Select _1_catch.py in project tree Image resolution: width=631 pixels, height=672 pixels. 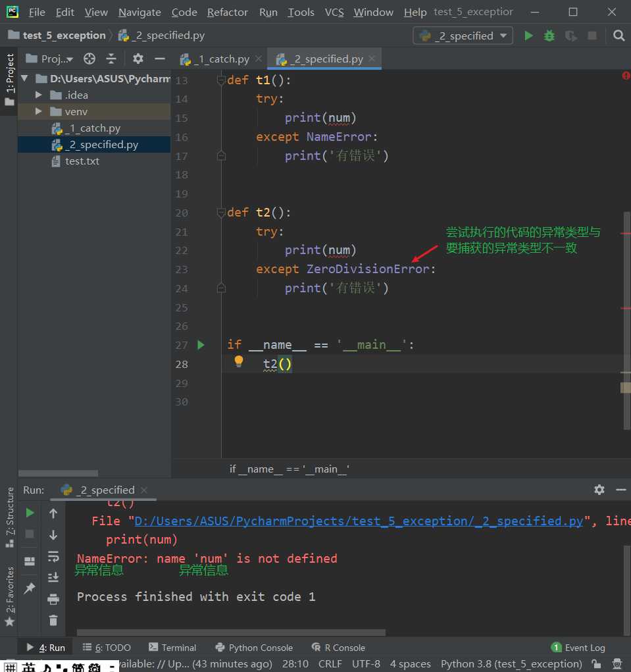coord(93,128)
